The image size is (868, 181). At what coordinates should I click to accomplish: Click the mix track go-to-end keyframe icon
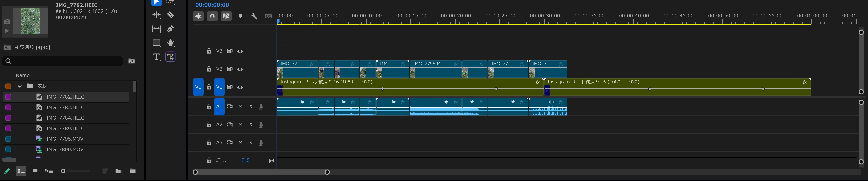tap(272, 161)
